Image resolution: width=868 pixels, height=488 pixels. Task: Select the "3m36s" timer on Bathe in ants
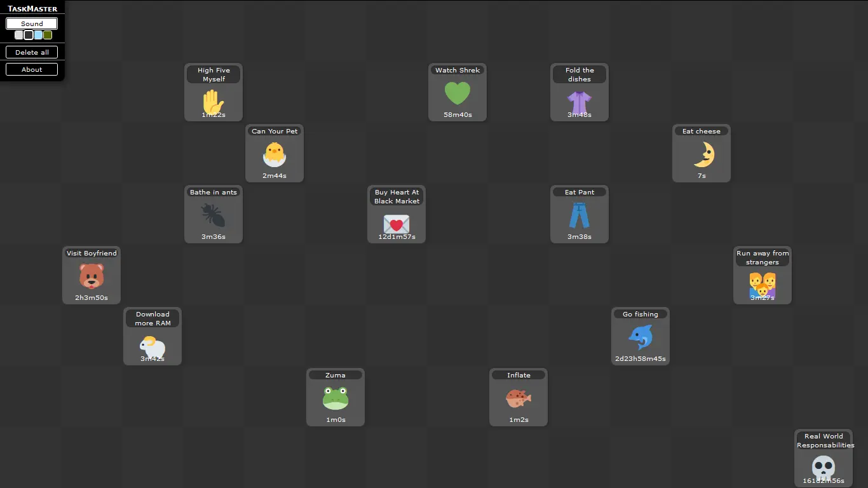point(214,237)
